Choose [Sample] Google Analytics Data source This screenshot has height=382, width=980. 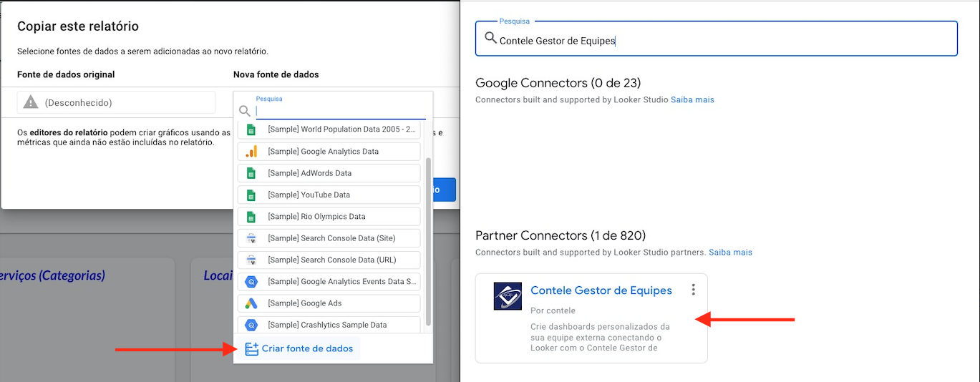coord(329,152)
